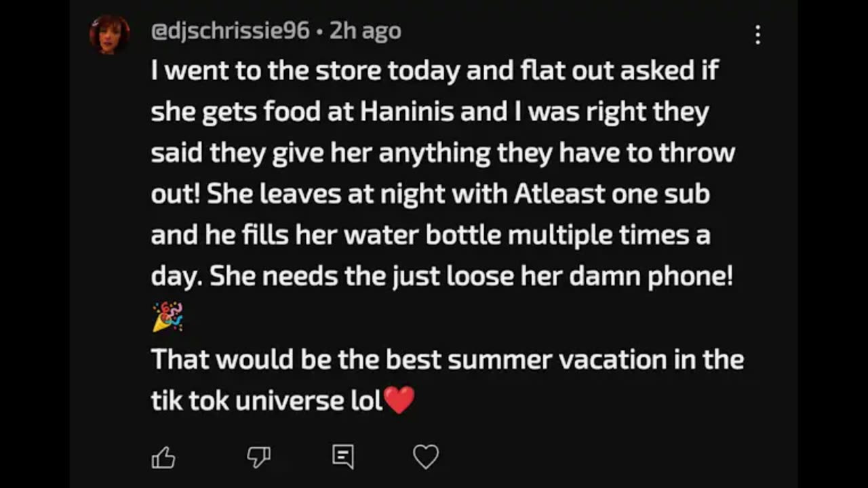This screenshot has height=488, width=868.
Task: Heart the comment using the outline heart
Action: pyautogui.click(x=426, y=457)
